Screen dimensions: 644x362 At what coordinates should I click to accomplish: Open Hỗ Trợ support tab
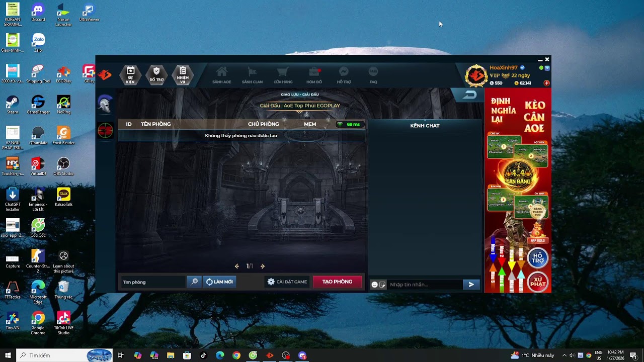(344, 75)
